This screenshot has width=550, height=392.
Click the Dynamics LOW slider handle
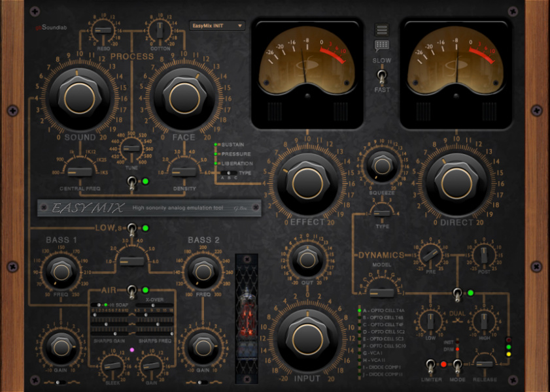click(430, 321)
